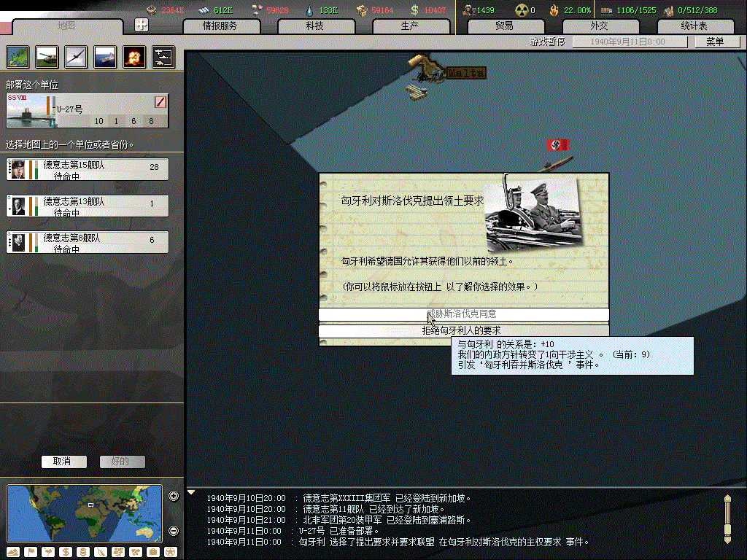This screenshot has height=560, width=747.
Task: Click the Hitler car photo in event
Action: tap(532, 214)
